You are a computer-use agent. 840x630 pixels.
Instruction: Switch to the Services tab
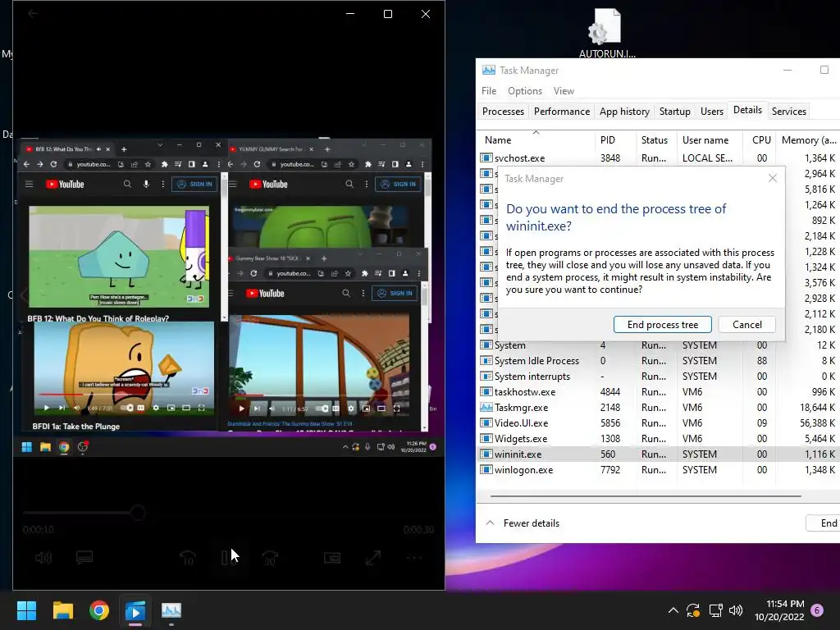pyautogui.click(x=788, y=112)
